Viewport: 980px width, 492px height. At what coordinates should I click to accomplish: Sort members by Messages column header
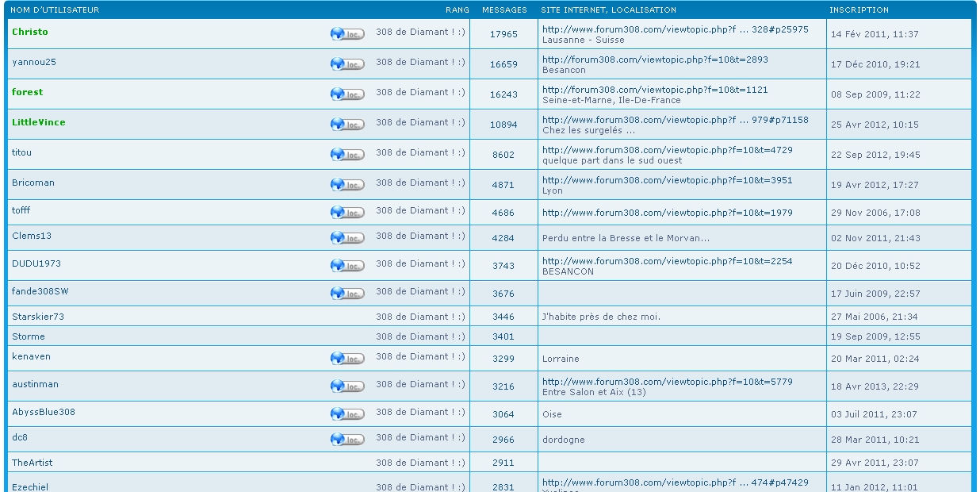point(504,10)
